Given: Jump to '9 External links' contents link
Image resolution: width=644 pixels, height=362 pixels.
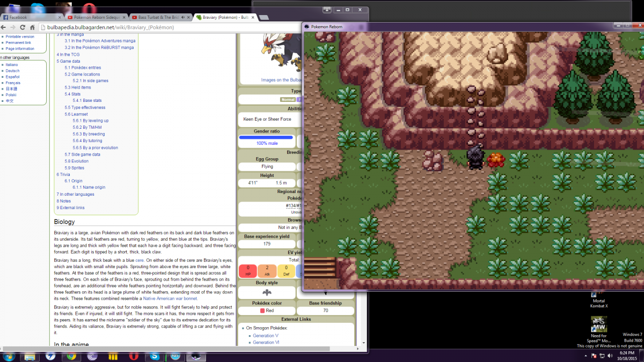Looking at the screenshot, I should point(70,208).
